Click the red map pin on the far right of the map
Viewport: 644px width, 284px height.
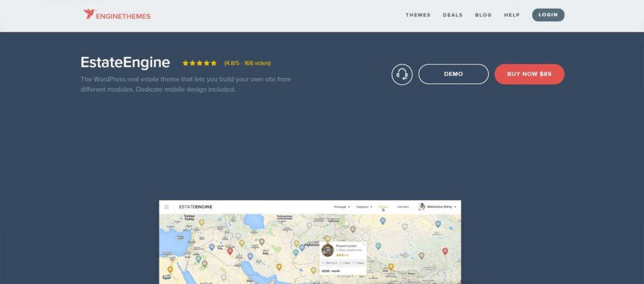[445, 251]
